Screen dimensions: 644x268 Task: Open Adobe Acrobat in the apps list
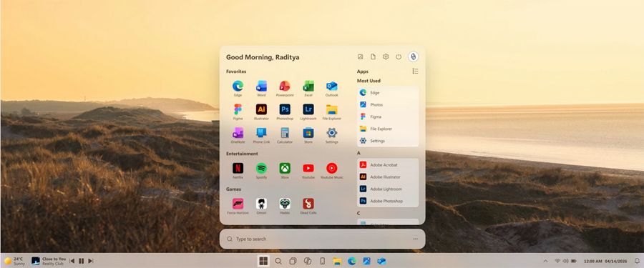tap(388, 164)
